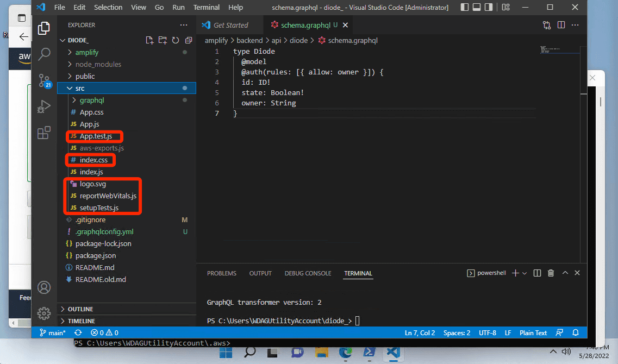Toggle bottom panel visibility
This screenshot has height=364, width=618.
[477, 7]
